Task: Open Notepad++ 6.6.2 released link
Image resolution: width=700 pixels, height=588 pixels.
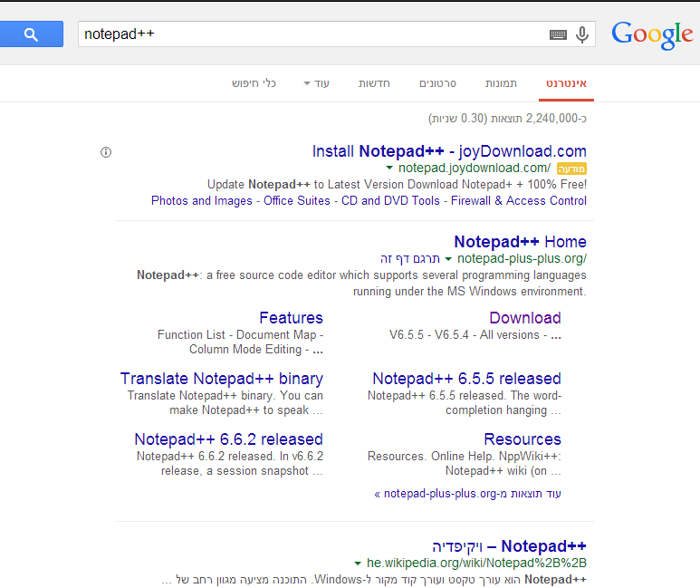Action: (x=228, y=439)
